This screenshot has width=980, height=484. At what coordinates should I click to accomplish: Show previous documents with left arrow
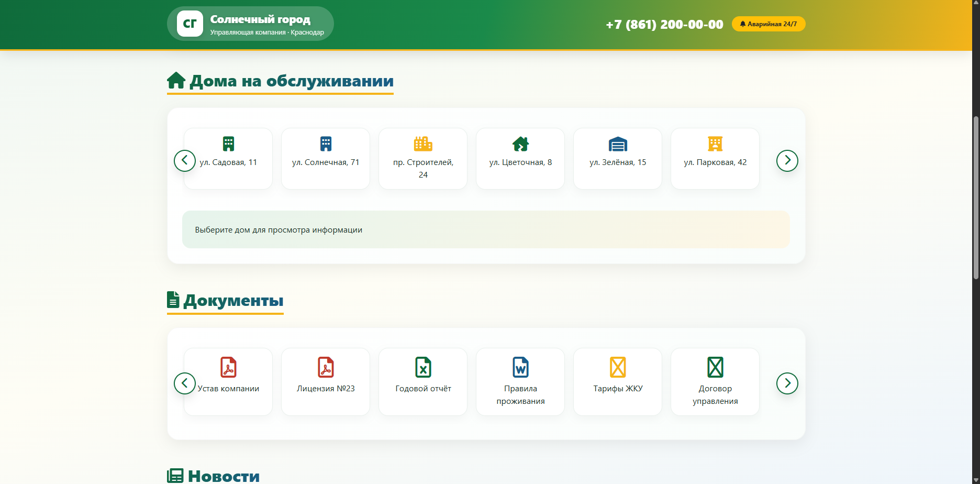click(185, 383)
